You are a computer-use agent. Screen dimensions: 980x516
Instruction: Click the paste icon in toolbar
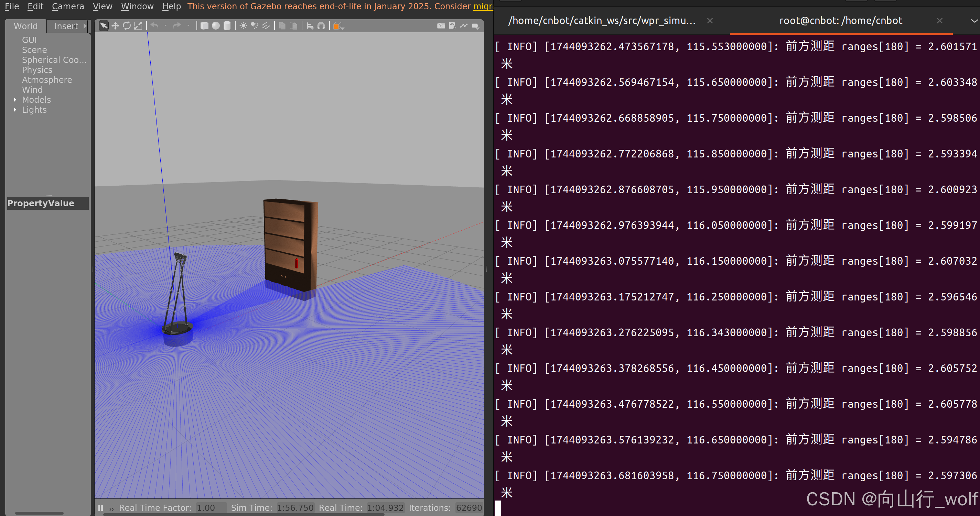[294, 26]
